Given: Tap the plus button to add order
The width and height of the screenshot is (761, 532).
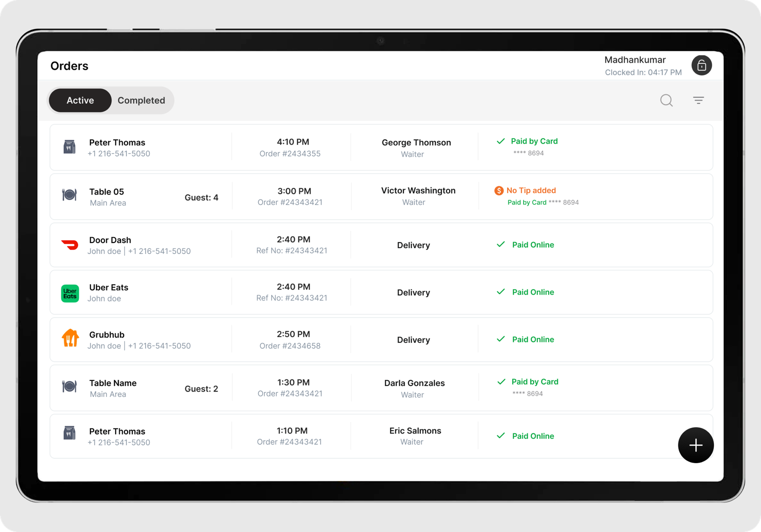Looking at the screenshot, I should pos(695,445).
